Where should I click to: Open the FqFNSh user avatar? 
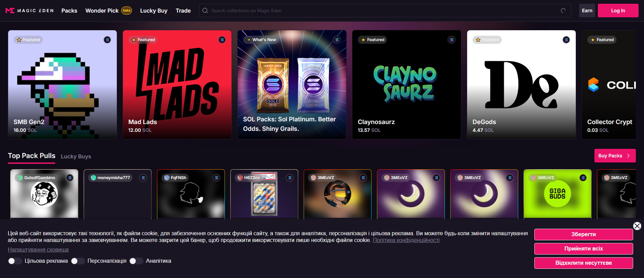click(167, 178)
